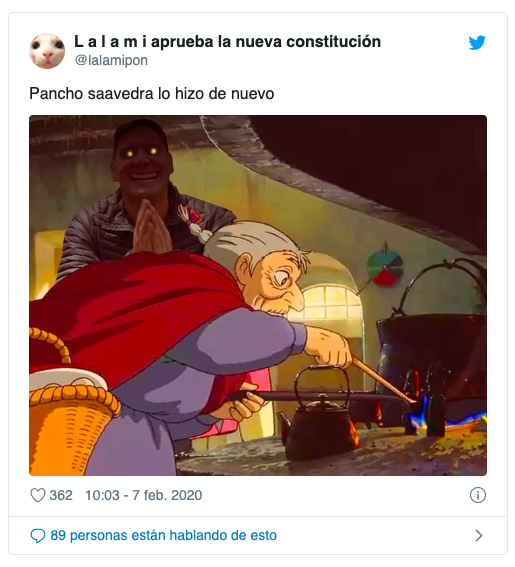The width and height of the screenshot is (515, 567).
Task: Open display name 'L a l a m i aprueba la nueva constitución'
Action: point(227,42)
